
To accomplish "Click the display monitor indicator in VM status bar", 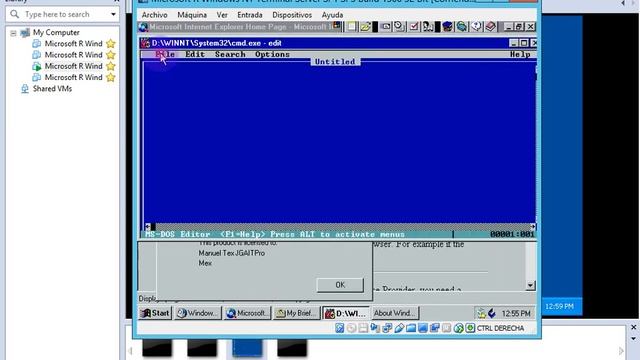I will pyautogui.click(x=423, y=328).
